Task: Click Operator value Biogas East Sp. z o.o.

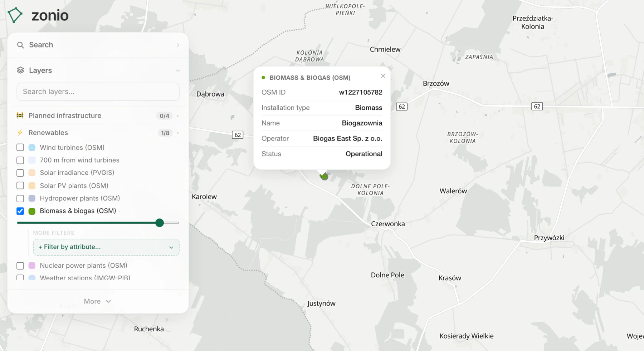Action: [348, 139]
